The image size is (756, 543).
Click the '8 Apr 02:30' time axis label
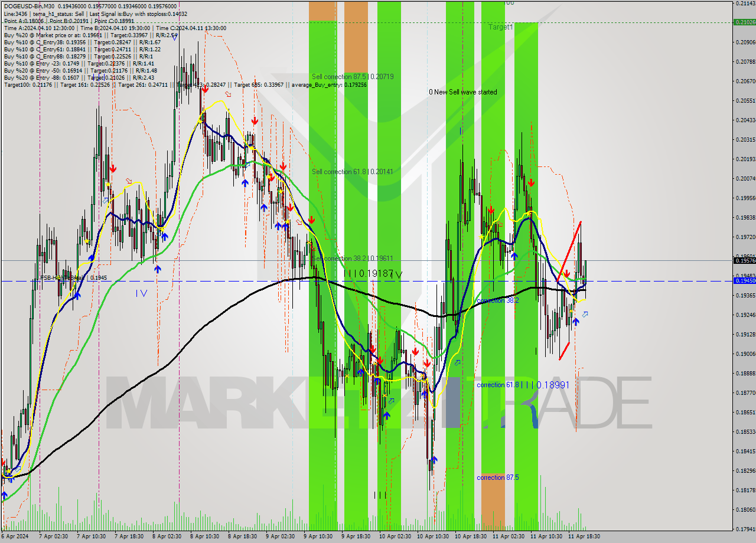click(x=167, y=537)
